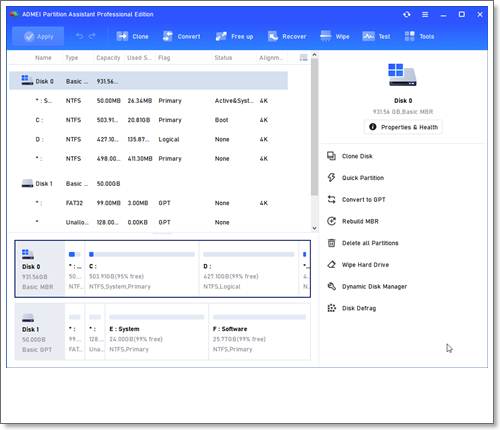Screen dimensions: 500x430
Task: Select Dynamic Disk Manager option
Action: click(375, 286)
